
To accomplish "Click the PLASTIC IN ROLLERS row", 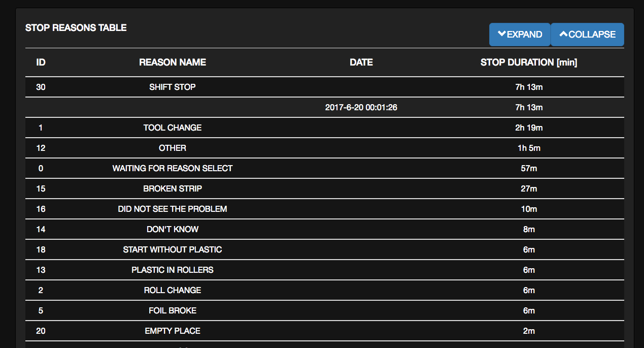I will click(325, 270).
